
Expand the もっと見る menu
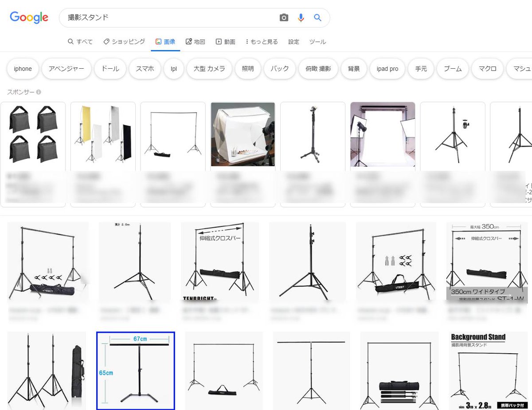(x=262, y=42)
